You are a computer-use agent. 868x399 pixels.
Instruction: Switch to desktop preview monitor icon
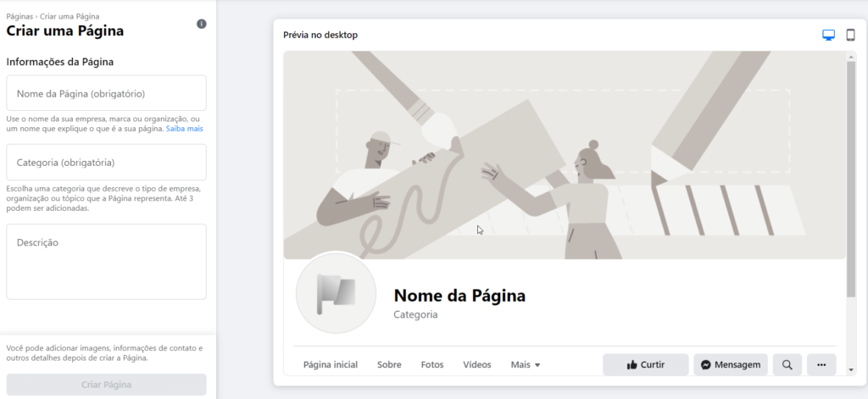(x=828, y=36)
